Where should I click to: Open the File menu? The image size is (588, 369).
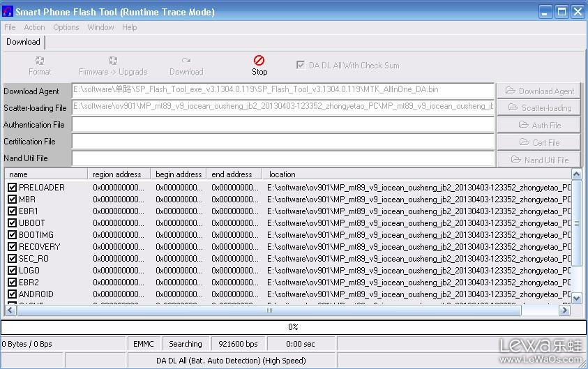pyautogui.click(x=10, y=27)
